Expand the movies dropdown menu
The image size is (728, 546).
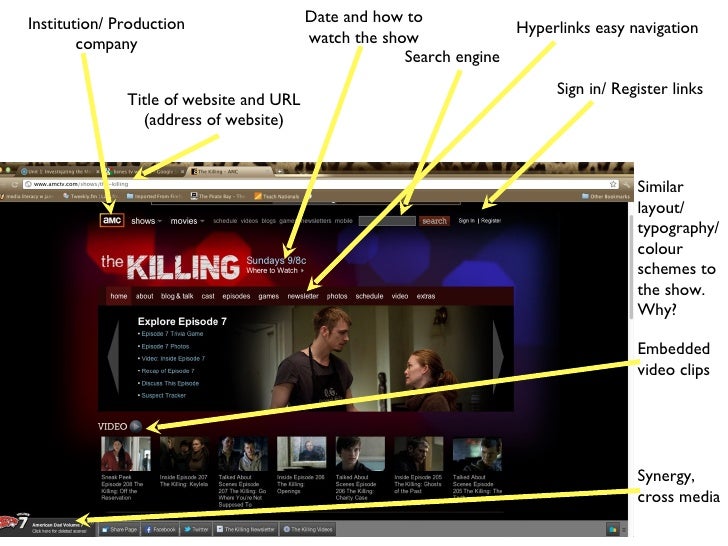coord(187,221)
